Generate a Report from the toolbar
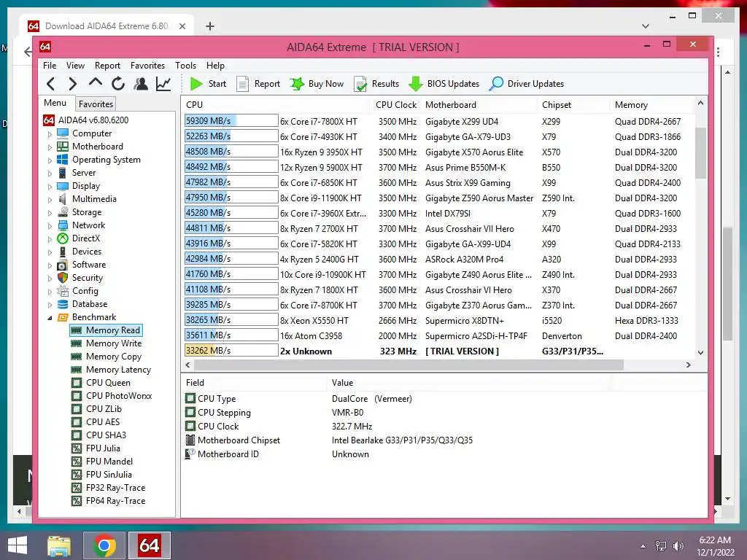The width and height of the screenshot is (747, 560). [258, 84]
